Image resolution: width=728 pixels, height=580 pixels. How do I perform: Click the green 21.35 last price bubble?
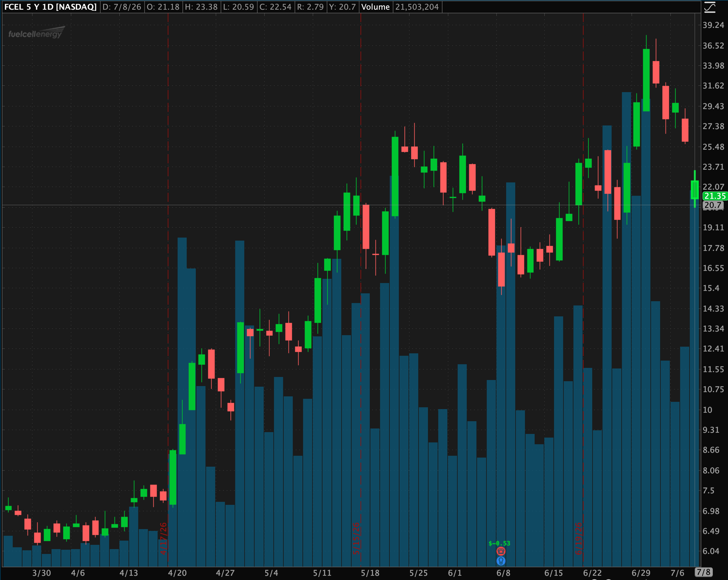coord(715,196)
